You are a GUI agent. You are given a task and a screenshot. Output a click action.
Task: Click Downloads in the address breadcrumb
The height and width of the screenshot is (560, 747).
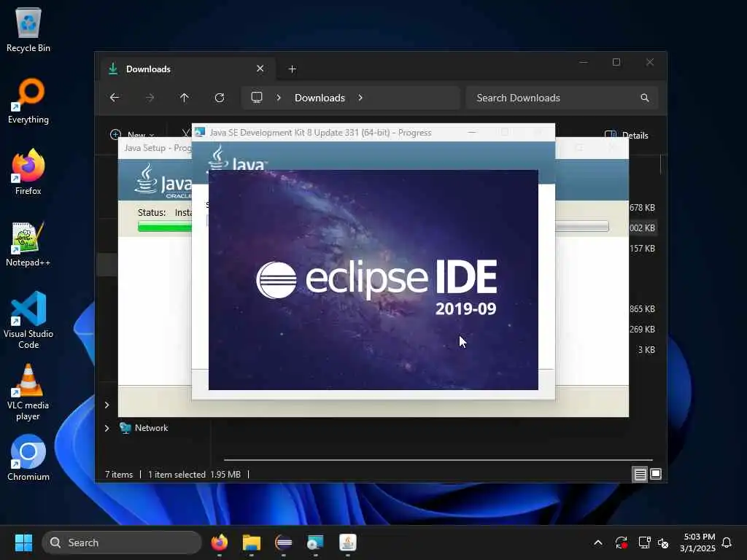click(320, 98)
